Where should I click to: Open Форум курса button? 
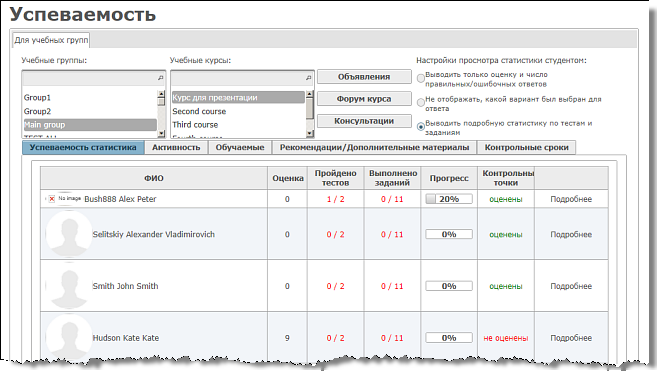tap(364, 99)
